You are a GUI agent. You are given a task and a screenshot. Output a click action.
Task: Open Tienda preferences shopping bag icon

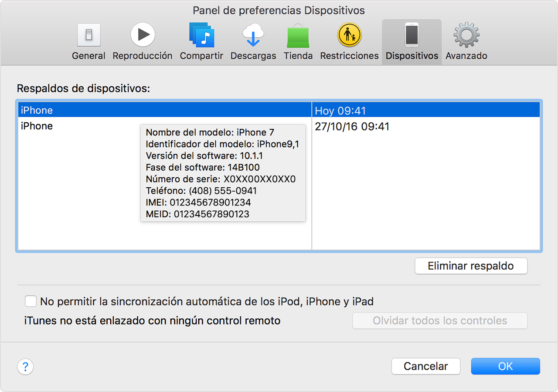point(298,35)
